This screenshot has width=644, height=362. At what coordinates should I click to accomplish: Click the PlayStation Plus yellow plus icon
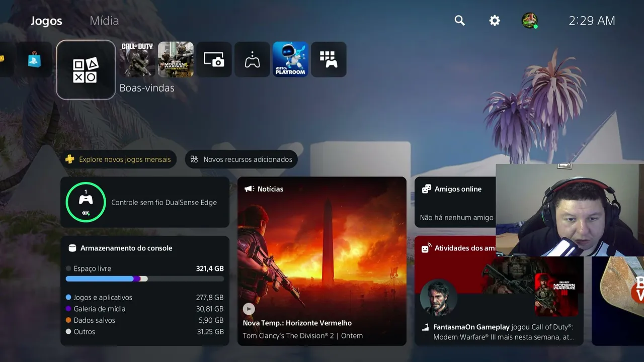[70, 159]
